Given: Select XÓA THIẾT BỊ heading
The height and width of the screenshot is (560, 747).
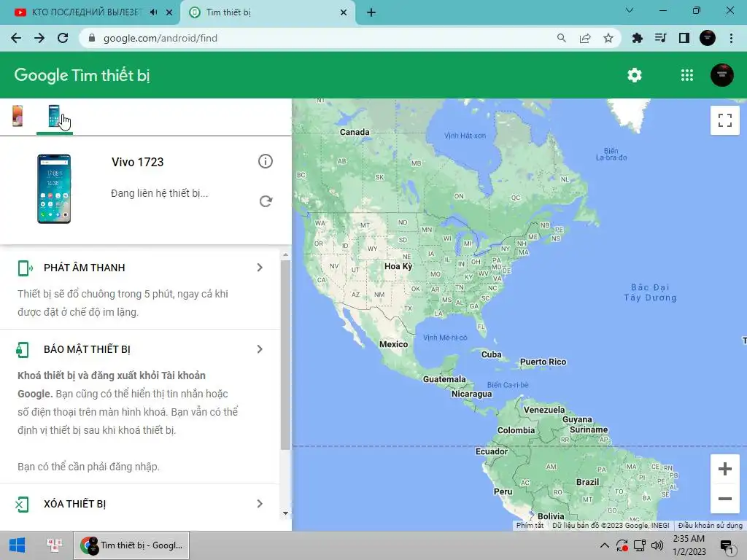Looking at the screenshot, I should pyautogui.click(x=75, y=504).
